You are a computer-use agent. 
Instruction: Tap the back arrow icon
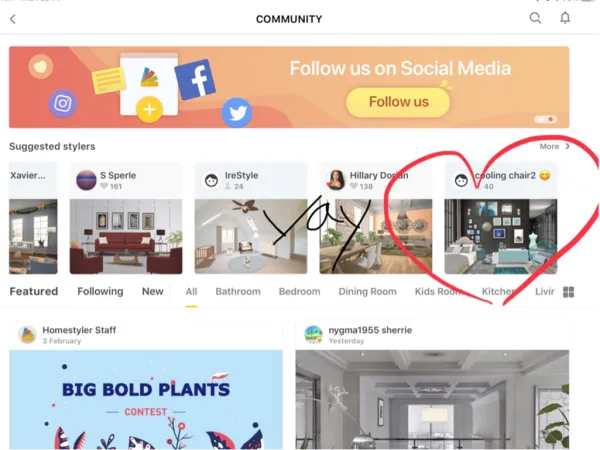click(x=13, y=19)
